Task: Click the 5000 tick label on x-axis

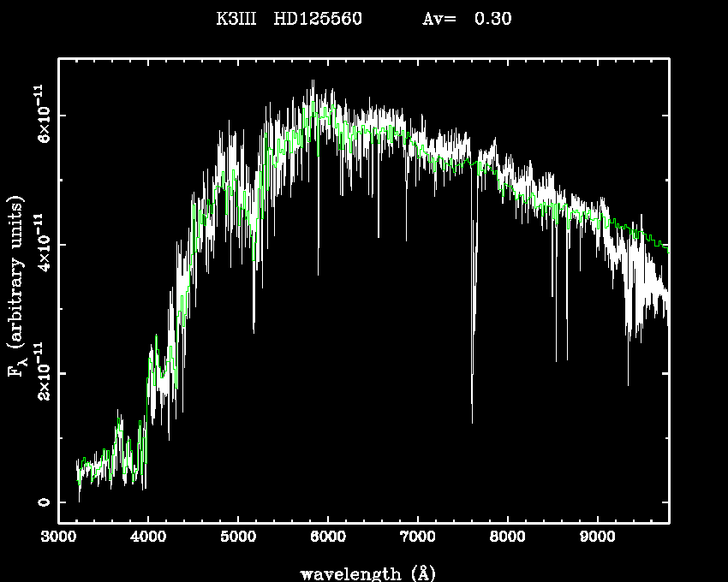Action: tap(238, 538)
